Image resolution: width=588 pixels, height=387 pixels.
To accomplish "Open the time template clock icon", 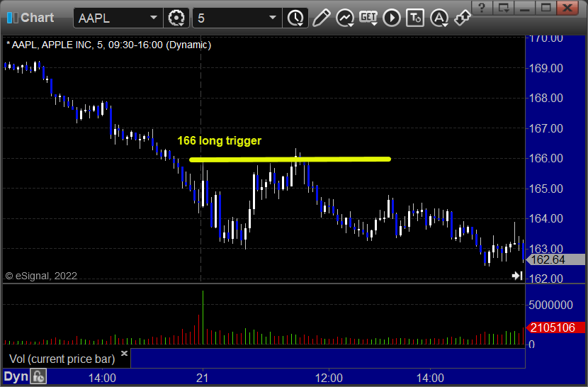I will 296,18.
